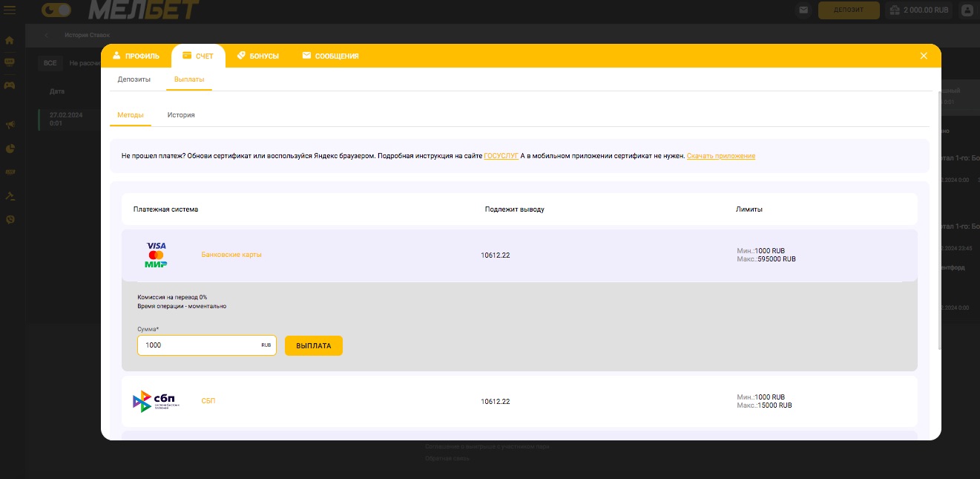Open the gamepad games sidebar icon

10,85
